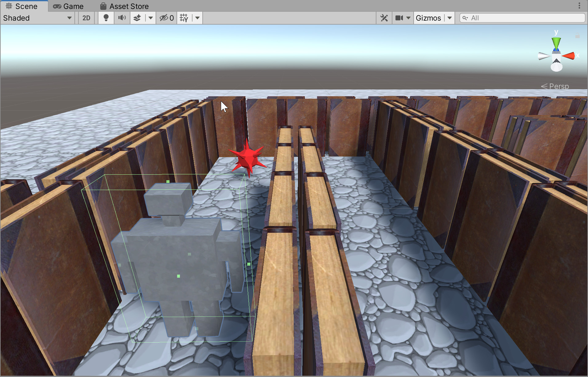Click the Persp projection label
The width and height of the screenshot is (588, 377).
pos(558,86)
